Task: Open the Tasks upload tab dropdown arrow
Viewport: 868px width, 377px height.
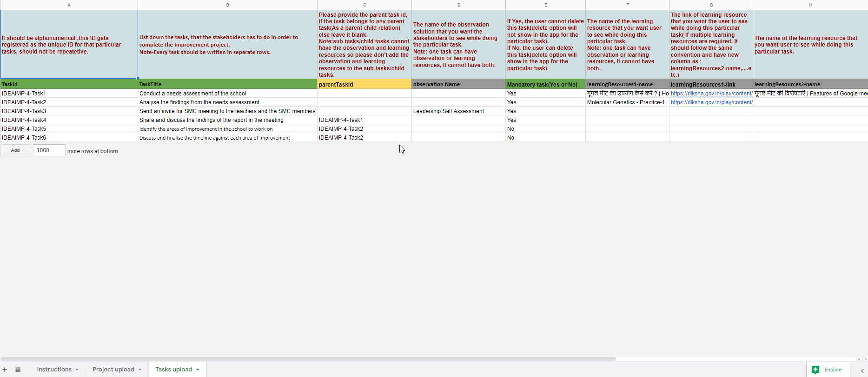Action: [198, 370]
